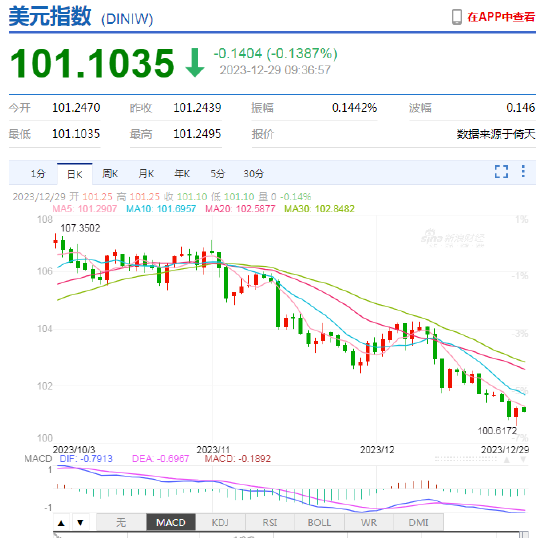550x538 pixels.
Task: Select the 周K weekly chart tab
Action: tap(110, 174)
